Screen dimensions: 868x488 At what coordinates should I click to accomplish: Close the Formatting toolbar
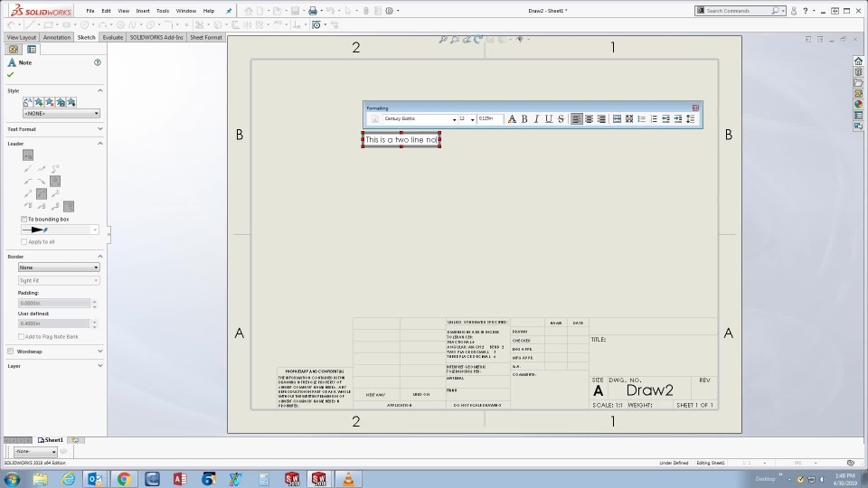click(x=695, y=108)
